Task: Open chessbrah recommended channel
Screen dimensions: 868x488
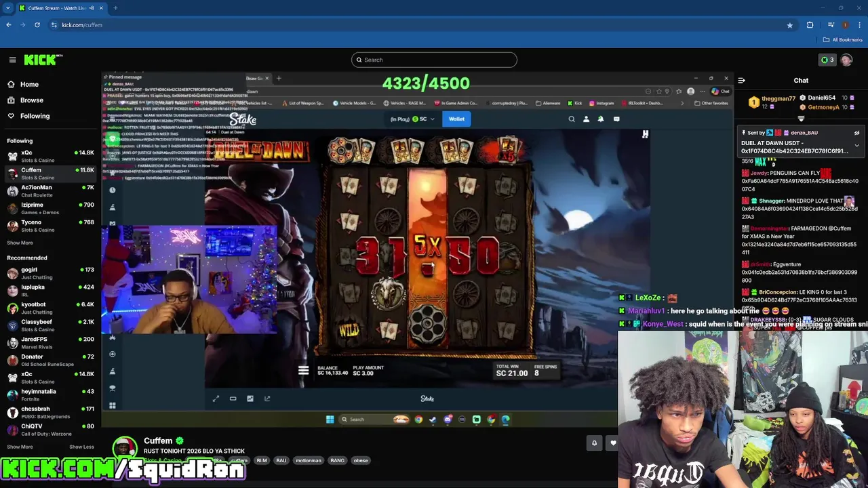Action: pos(51,412)
